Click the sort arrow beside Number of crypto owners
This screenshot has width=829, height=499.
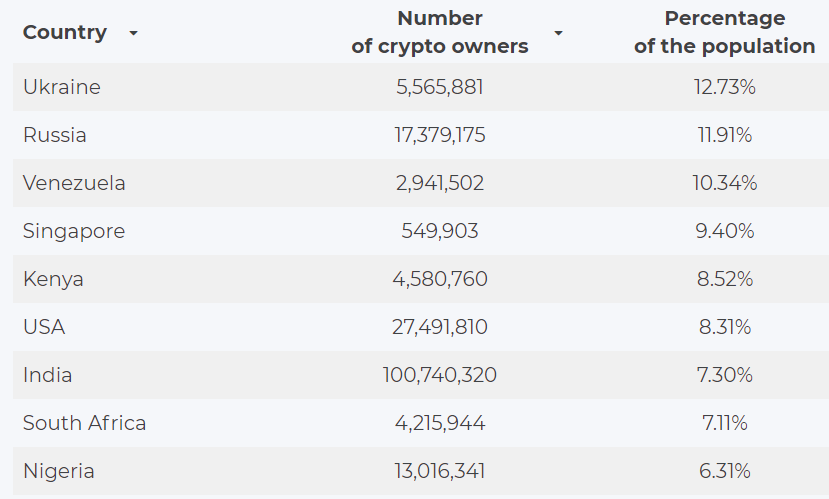coord(558,33)
